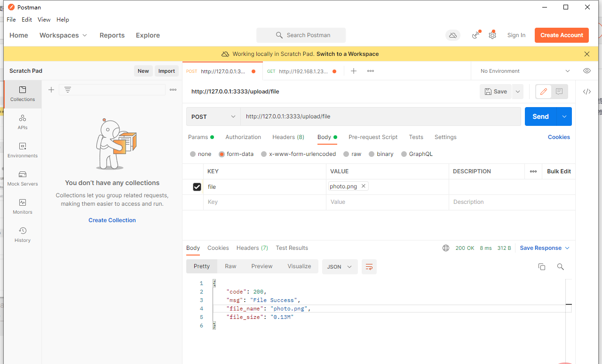
Task: Click the Import button
Action: pos(166,71)
